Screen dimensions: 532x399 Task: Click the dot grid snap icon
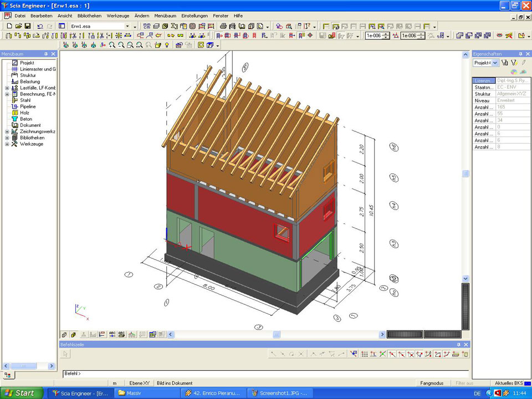364,354
